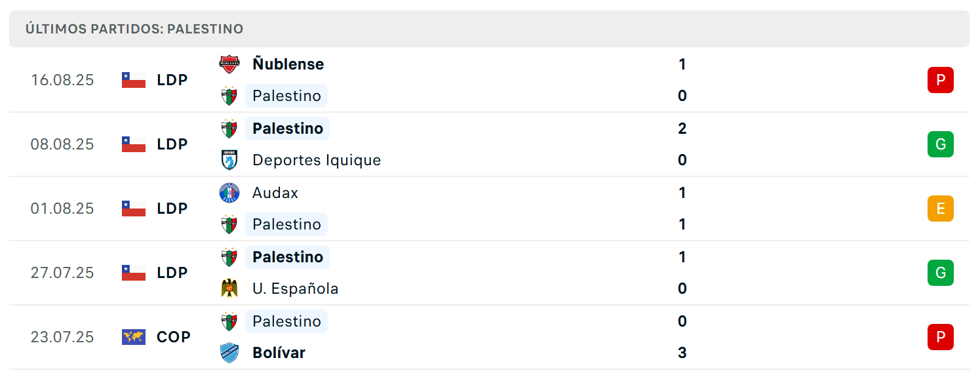Click the world map flag beside COP

click(134, 337)
